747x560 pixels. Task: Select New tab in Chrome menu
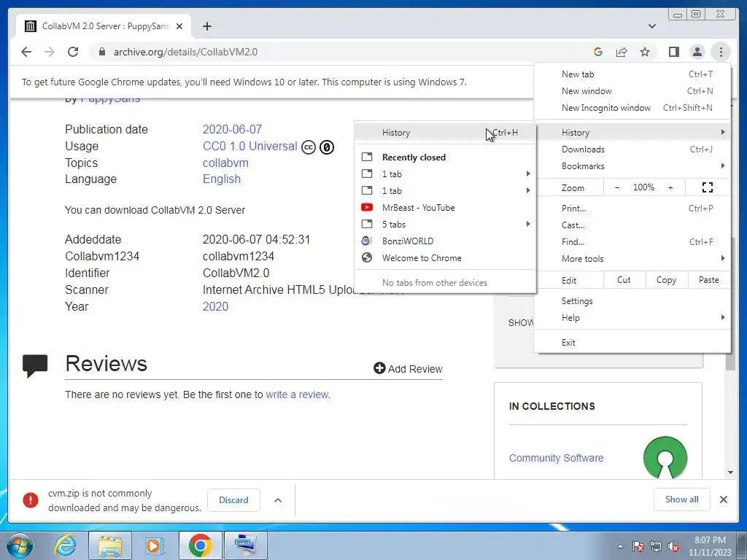pos(632,74)
